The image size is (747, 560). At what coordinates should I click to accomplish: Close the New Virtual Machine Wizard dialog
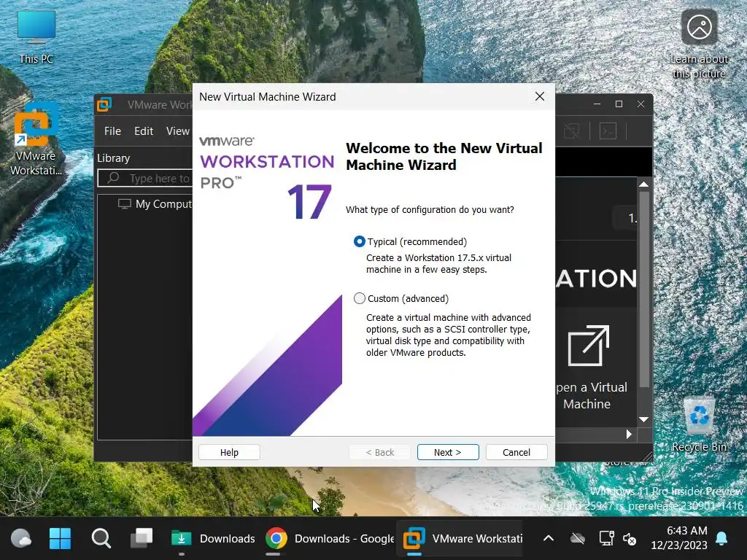coord(540,97)
